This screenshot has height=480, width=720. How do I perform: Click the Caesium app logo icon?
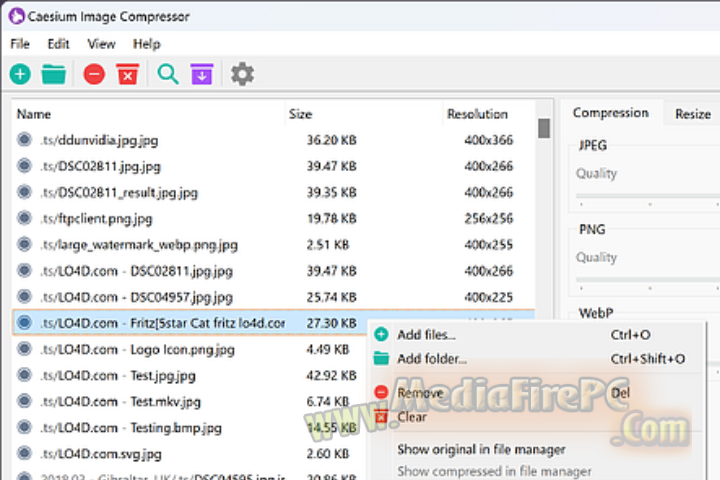tap(17, 16)
